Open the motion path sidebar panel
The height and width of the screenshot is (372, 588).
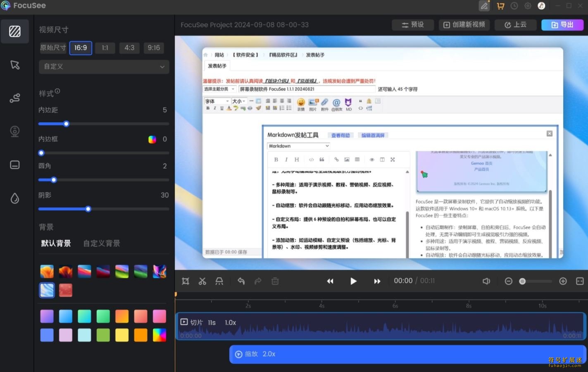(15, 98)
